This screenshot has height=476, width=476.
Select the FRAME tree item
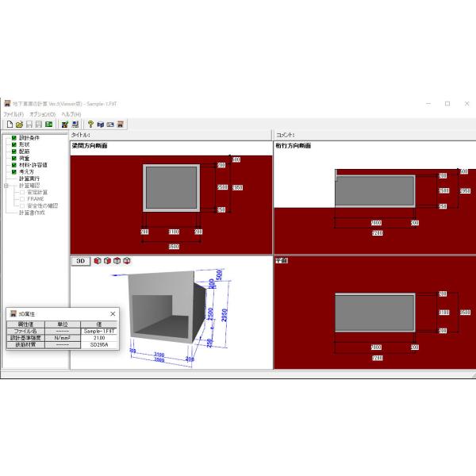coord(36,199)
